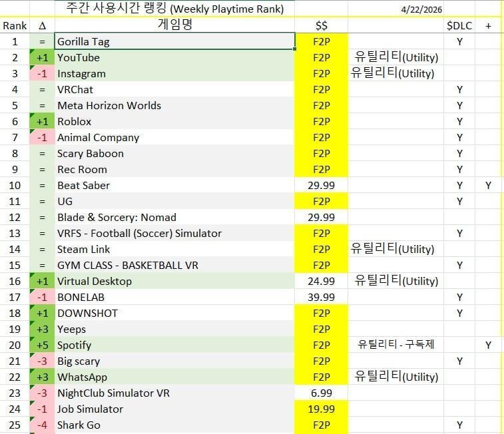Select the Yeeps cell
This screenshot has height=434, width=504.
(174, 329)
